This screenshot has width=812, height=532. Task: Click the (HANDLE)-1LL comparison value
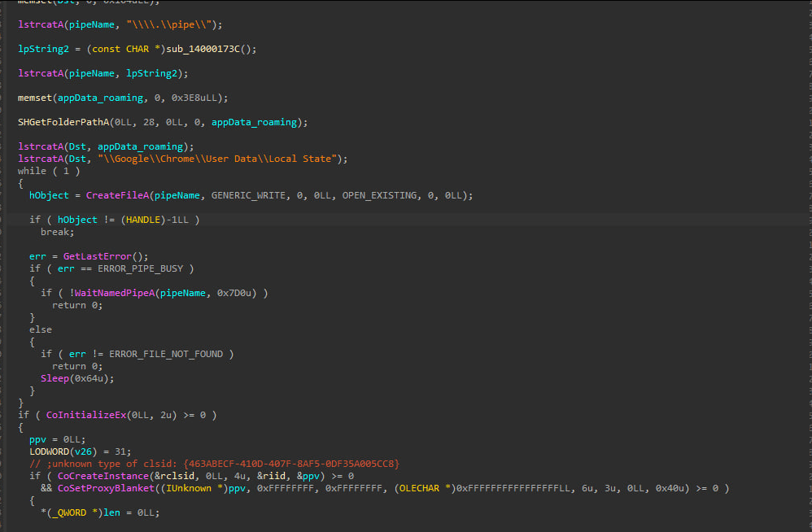(155, 220)
